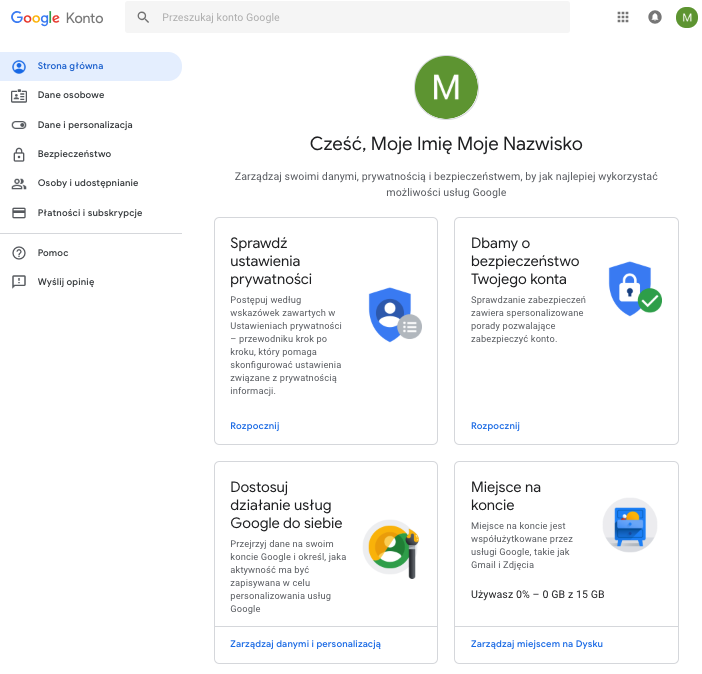Screen dimensions: 702x674
Task: Open Zarządzaj danymi i personalizacją link
Action: point(305,644)
